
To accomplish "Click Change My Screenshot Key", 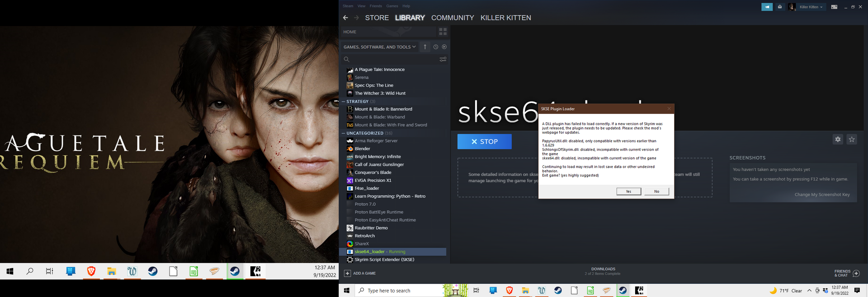I will (x=822, y=195).
